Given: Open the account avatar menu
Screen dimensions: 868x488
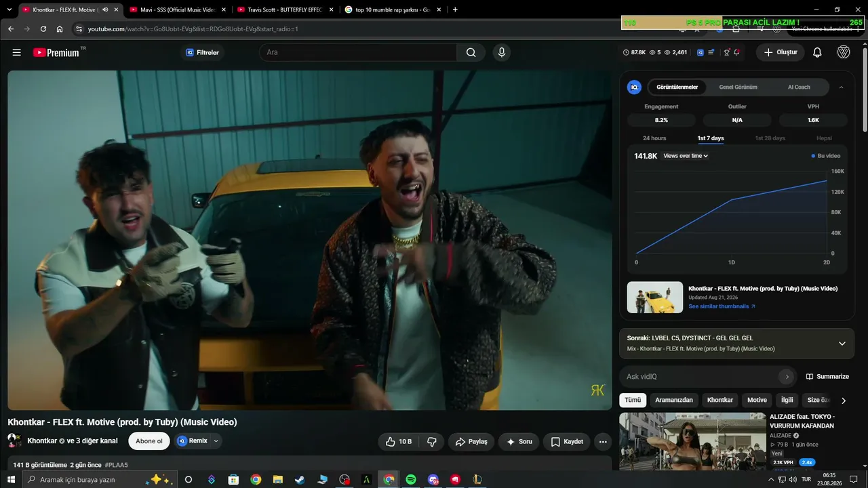Looking at the screenshot, I should pyautogui.click(x=844, y=52).
